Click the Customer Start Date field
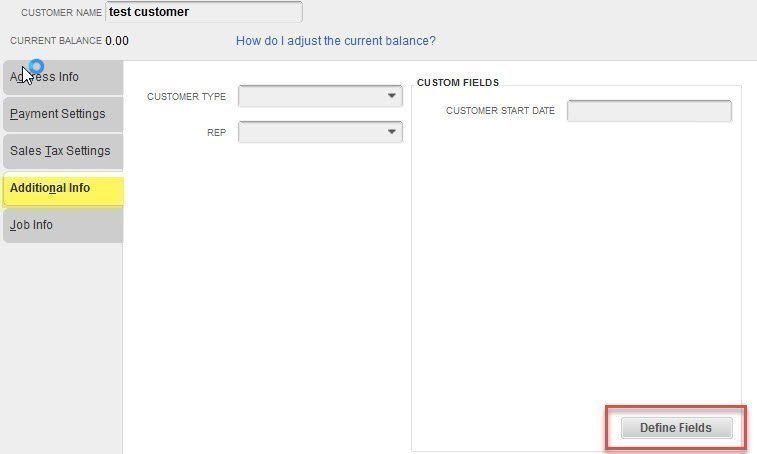Image resolution: width=757 pixels, height=454 pixels. (649, 111)
